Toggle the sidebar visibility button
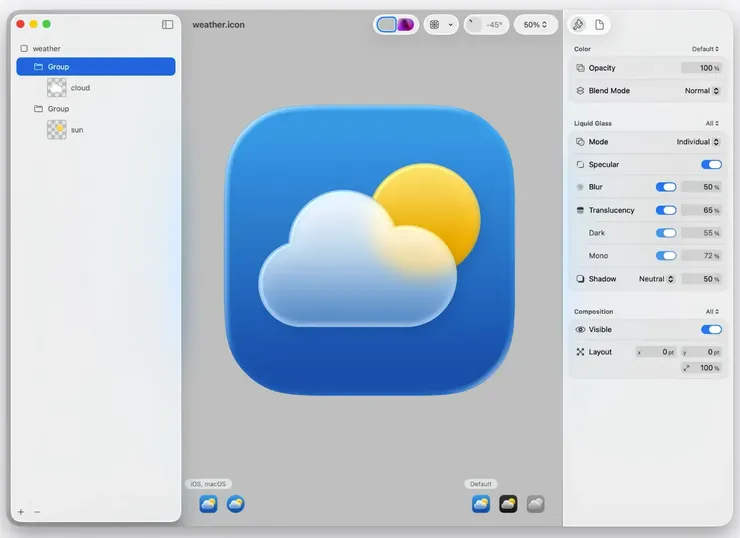This screenshot has width=740, height=538. pyautogui.click(x=167, y=24)
